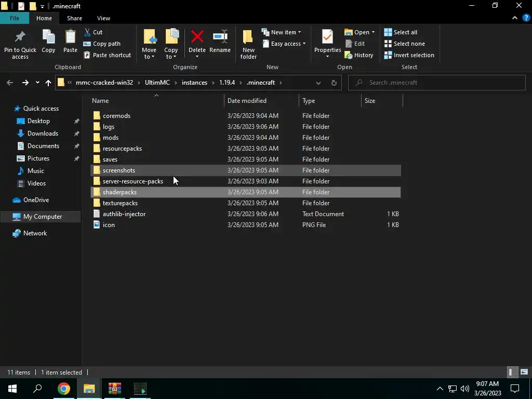
Task: Open the Help question mark icon
Action: 526,18
